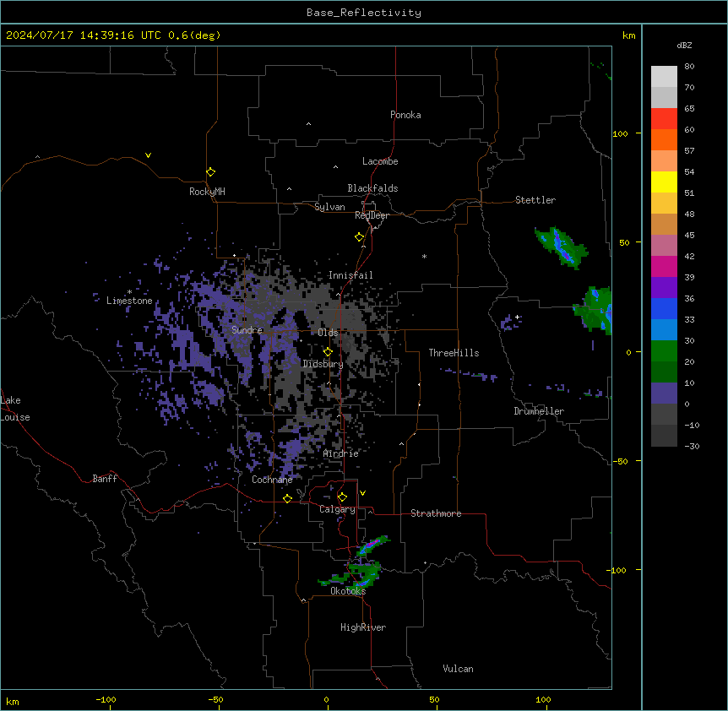Click the yellow diamond marker near Didsbury
Image resolution: width=728 pixels, height=711 pixels.
click(x=328, y=352)
